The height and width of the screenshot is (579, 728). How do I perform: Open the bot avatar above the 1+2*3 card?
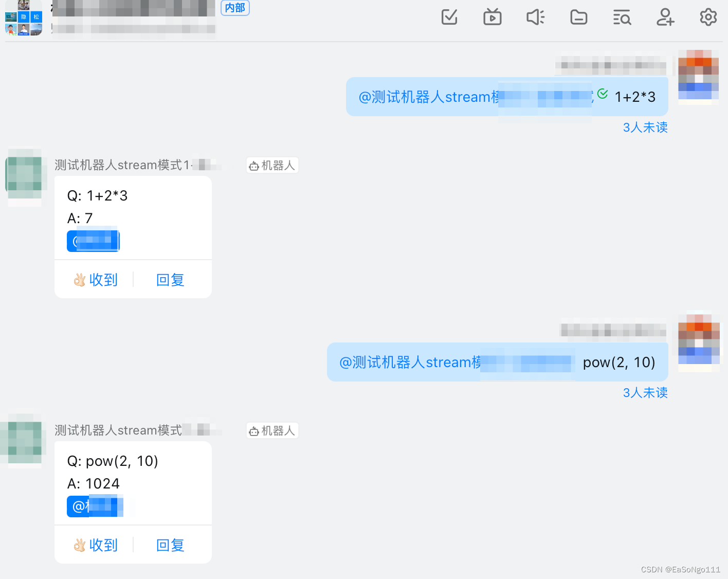24,175
